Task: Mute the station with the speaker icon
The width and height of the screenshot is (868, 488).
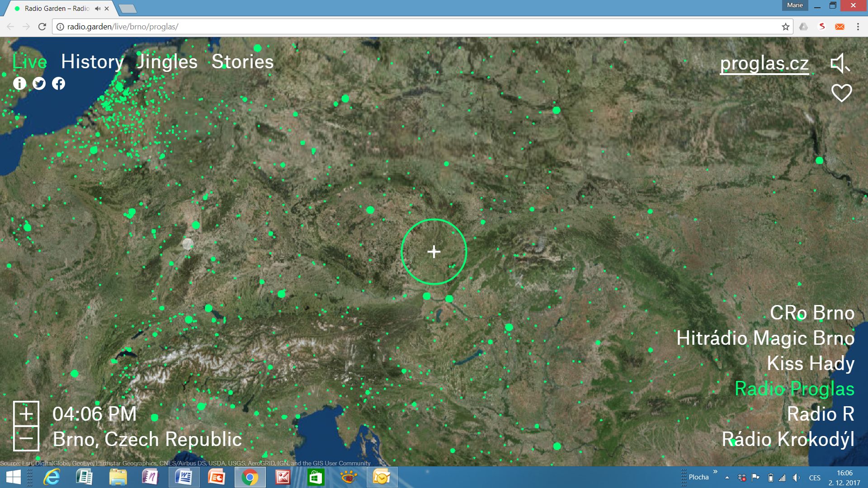Action: click(x=840, y=63)
